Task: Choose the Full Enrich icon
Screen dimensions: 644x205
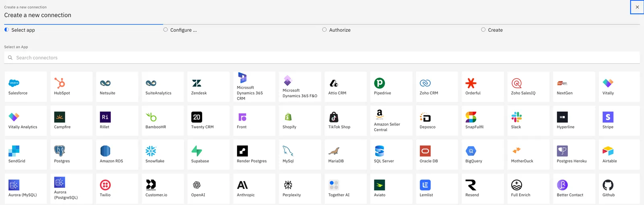Action: [x=517, y=185]
